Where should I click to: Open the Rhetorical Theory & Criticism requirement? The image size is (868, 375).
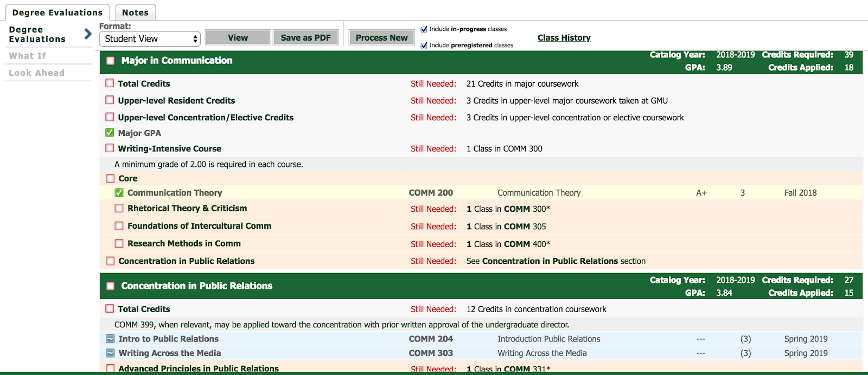coord(187,208)
